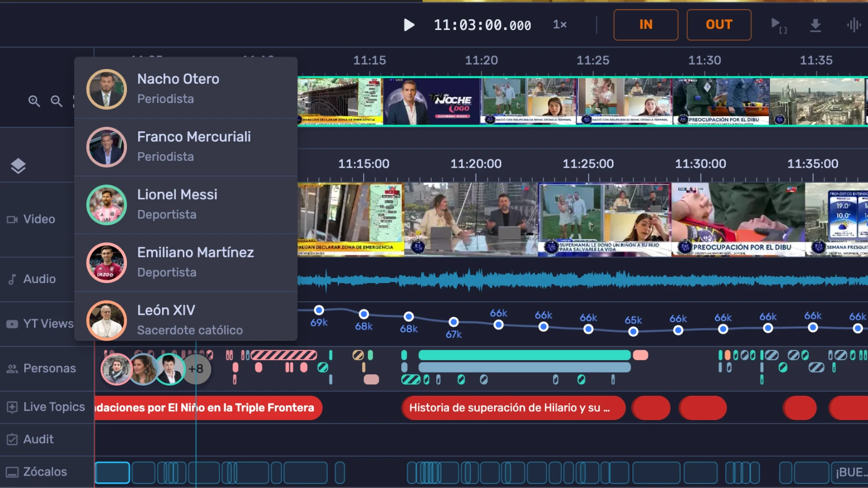
Task: Click the Live Topics track icon
Action: tap(12, 407)
